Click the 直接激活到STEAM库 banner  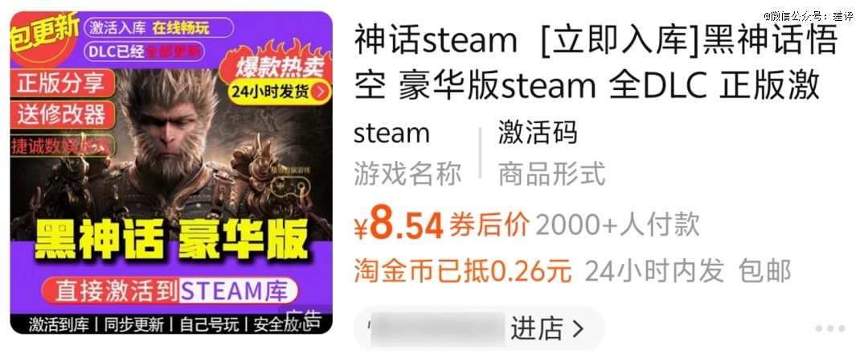point(171,291)
